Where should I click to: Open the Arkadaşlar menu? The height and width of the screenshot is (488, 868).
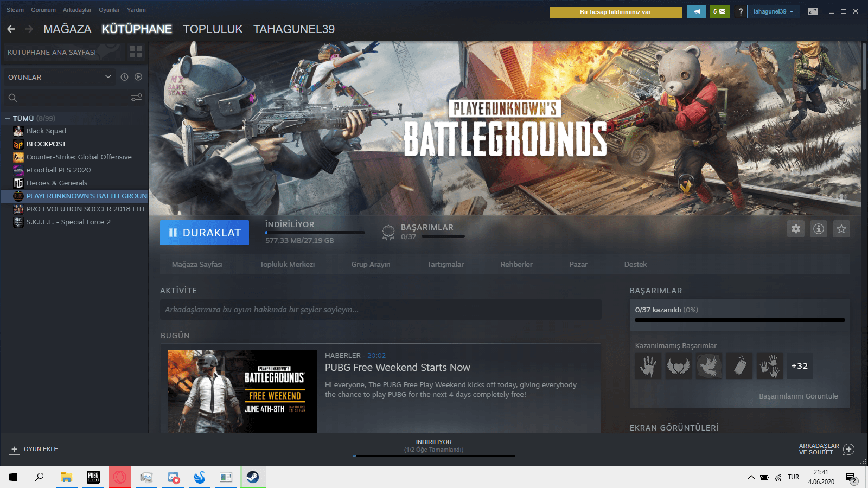[x=77, y=10]
